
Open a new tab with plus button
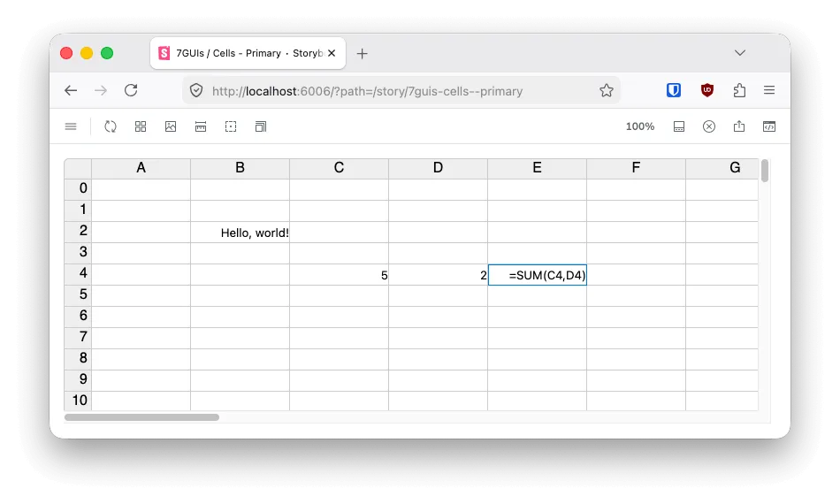pyautogui.click(x=362, y=53)
